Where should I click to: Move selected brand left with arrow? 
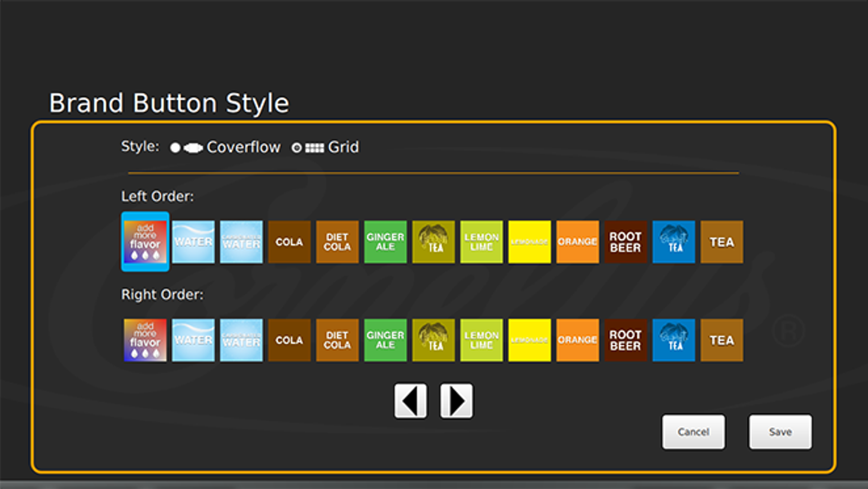(411, 401)
